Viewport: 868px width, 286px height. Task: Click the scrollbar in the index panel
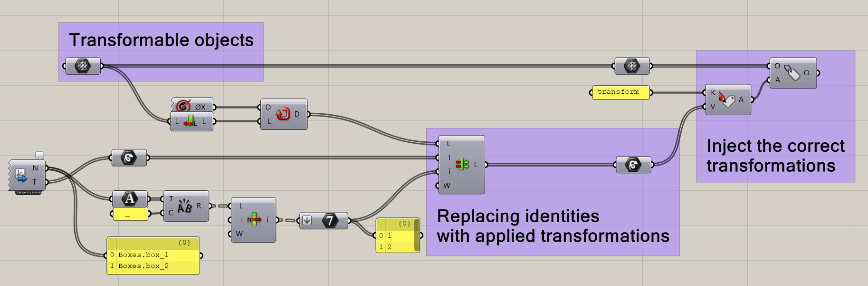tap(417, 235)
